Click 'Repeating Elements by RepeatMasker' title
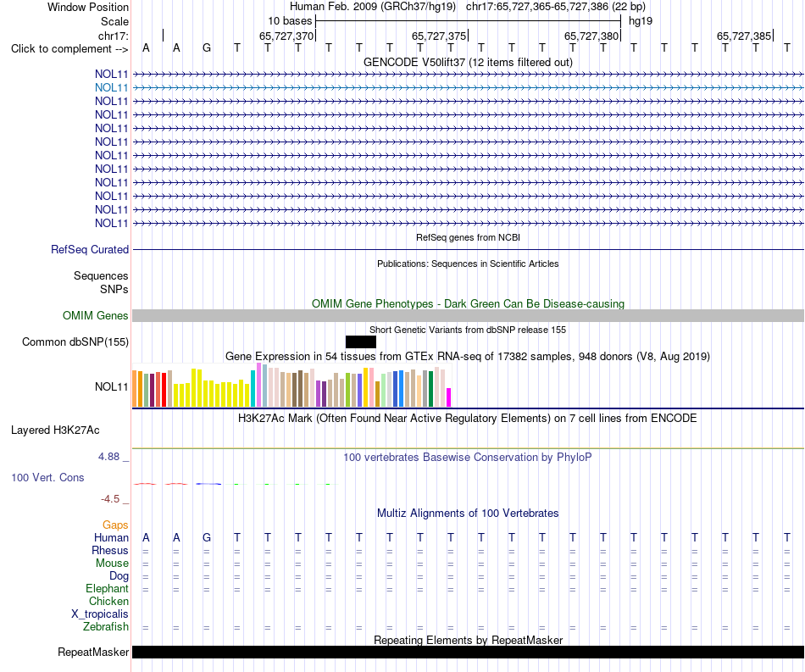This screenshot has width=805, height=672. tap(468, 640)
